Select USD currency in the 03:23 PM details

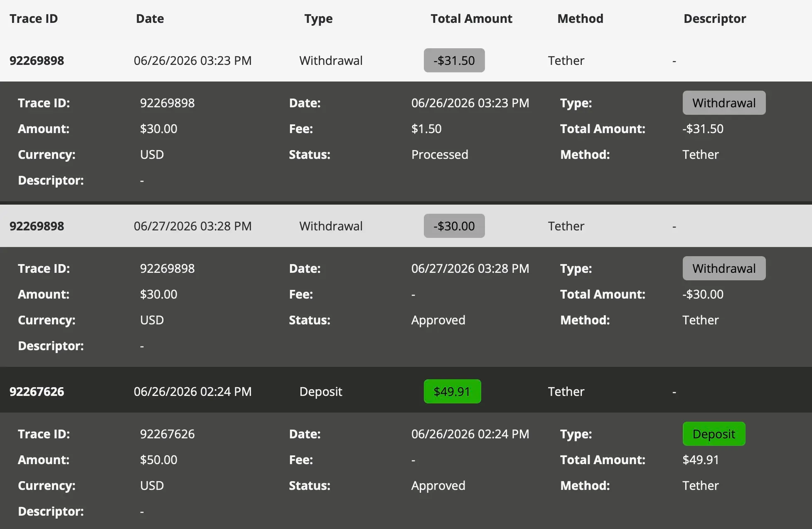(x=152, y=155)
